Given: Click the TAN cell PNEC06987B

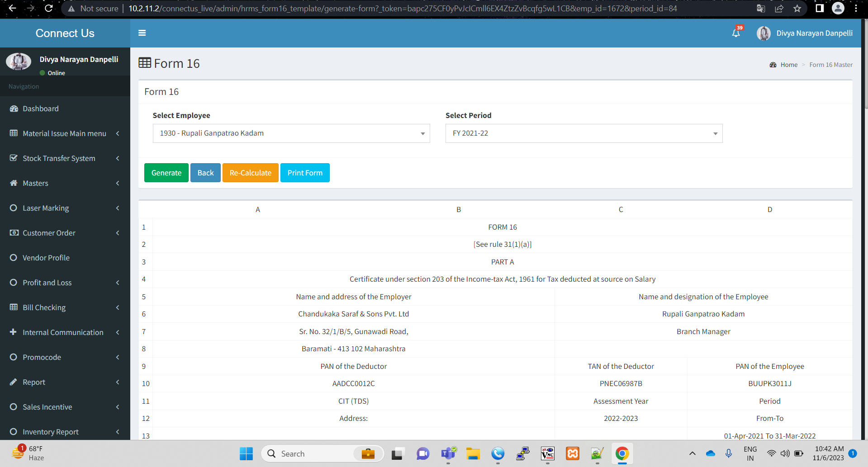Looking at the screenshot, I should coord(621,383).
